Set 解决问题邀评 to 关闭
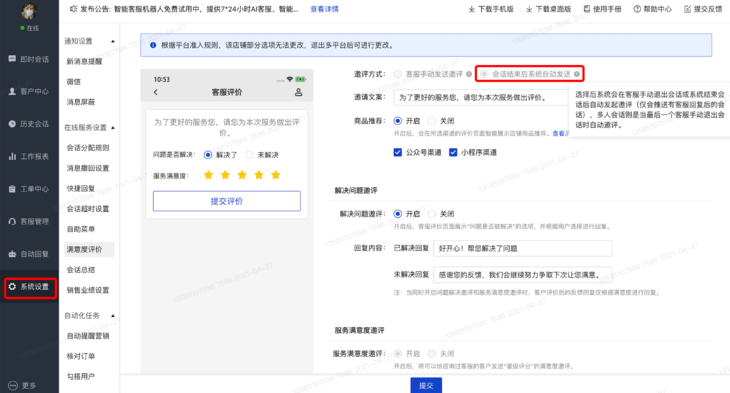730x393 pixels. pyautogui.click(x=432, y=214)
